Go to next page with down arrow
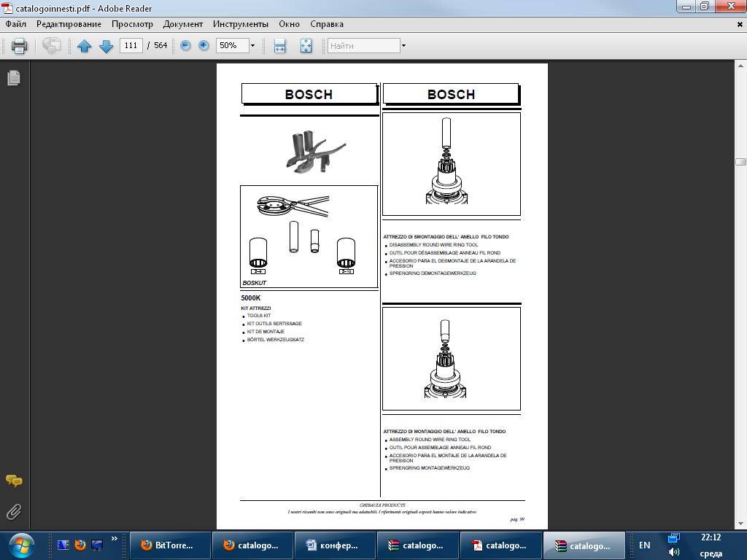747x560 pixels. point(106,46)
